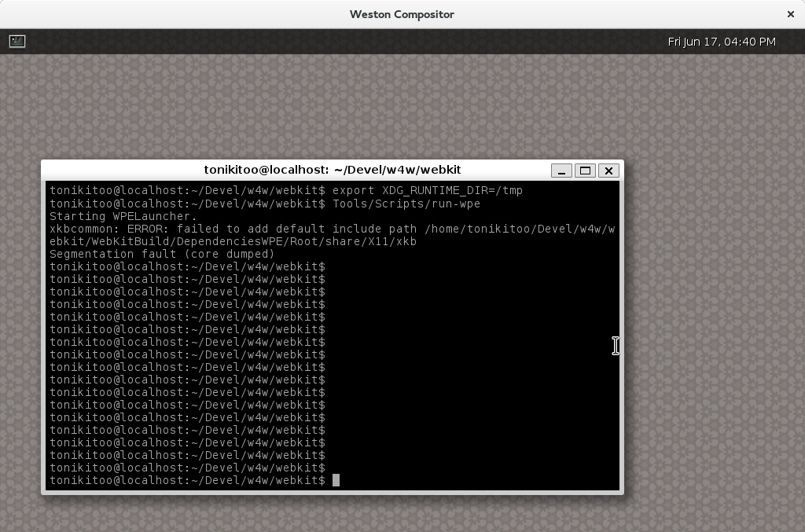805x532 pixels.
Task: Maximize the tonikitoo@localhost terminal window
Action: point(585,171)
